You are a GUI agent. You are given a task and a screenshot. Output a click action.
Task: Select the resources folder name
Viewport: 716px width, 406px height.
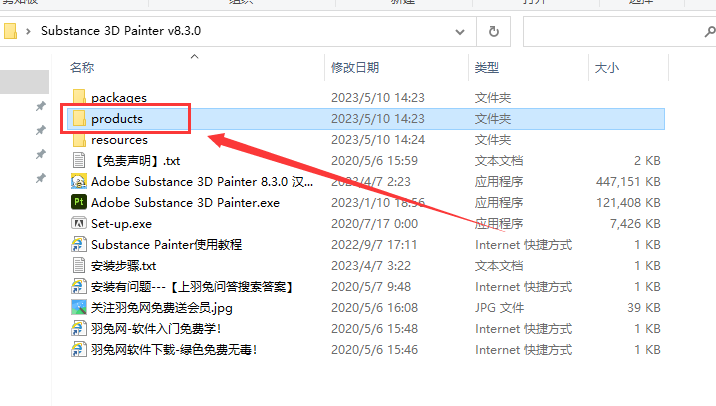point(119,140)
